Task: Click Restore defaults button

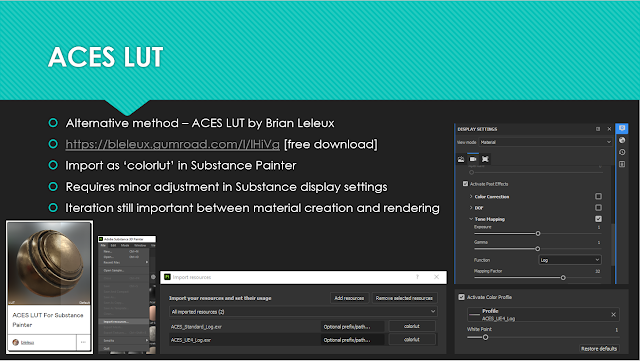Action: 599,348
